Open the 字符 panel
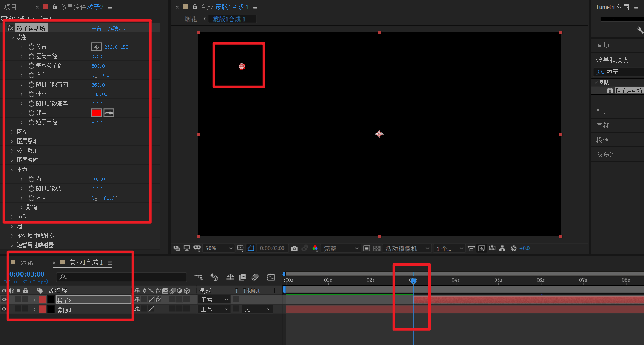This screenshot has width=644, height=345. [602, 125]
